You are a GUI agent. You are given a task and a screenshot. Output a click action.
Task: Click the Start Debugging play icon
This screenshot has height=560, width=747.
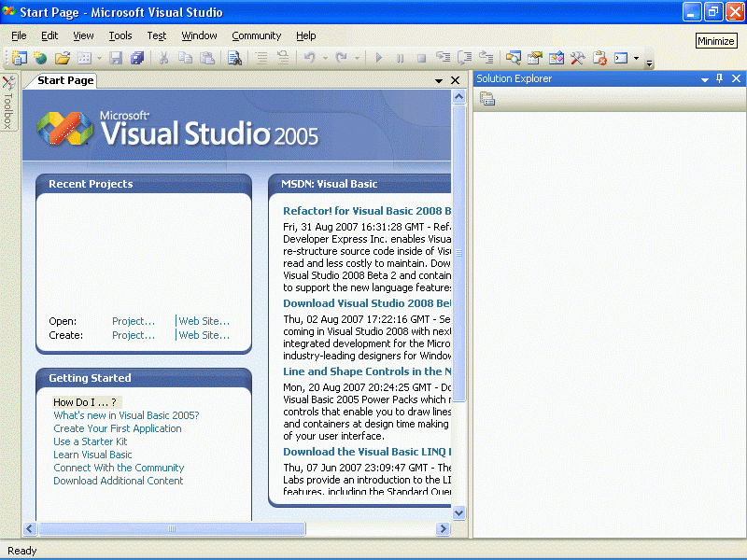[379, 58]
